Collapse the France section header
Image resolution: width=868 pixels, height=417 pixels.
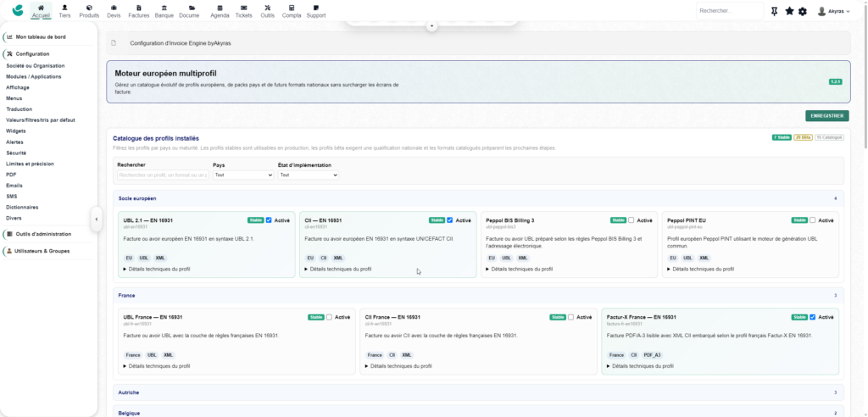[x=478, y=296]
